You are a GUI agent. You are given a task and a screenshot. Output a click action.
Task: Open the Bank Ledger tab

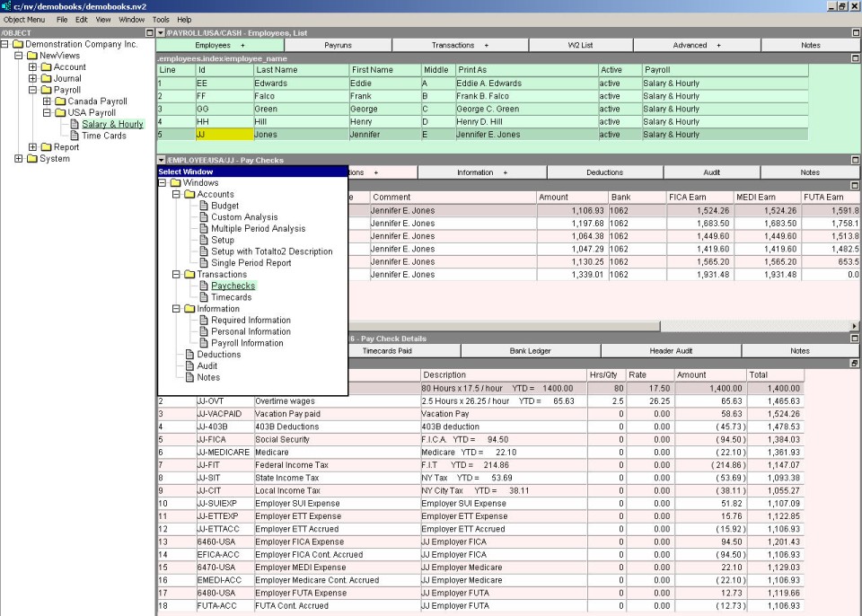click(x=530, y=351)
